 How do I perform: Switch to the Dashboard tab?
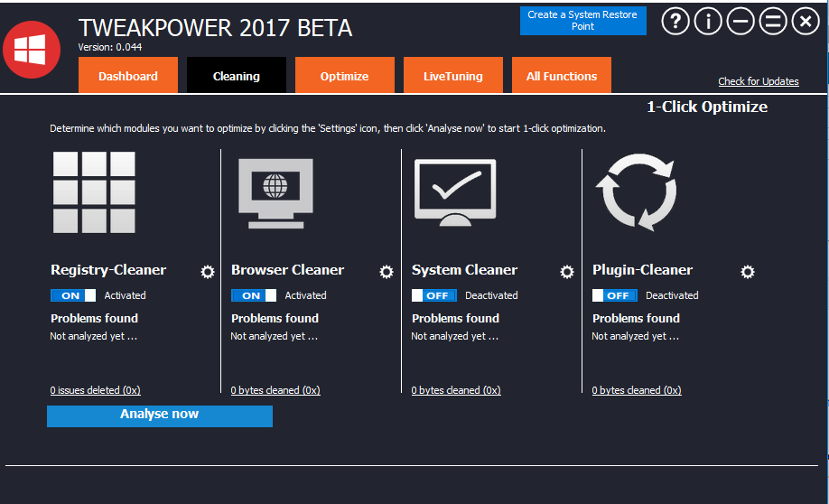pos(128,76)
